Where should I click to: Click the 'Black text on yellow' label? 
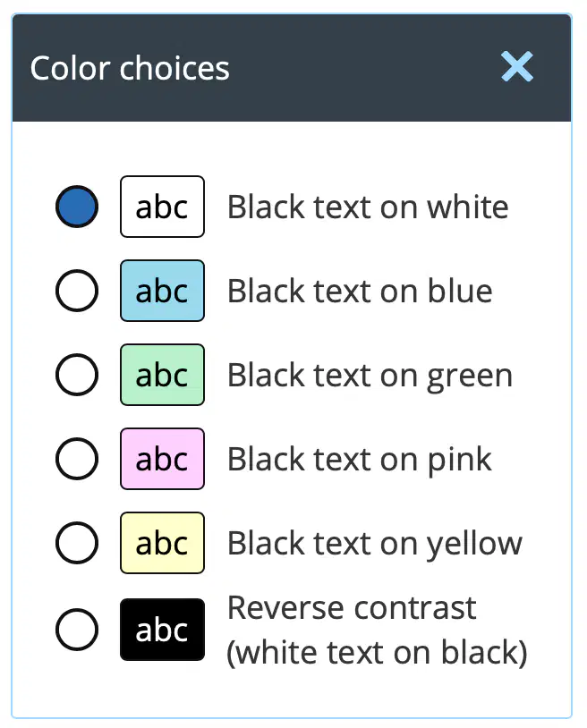375,544
